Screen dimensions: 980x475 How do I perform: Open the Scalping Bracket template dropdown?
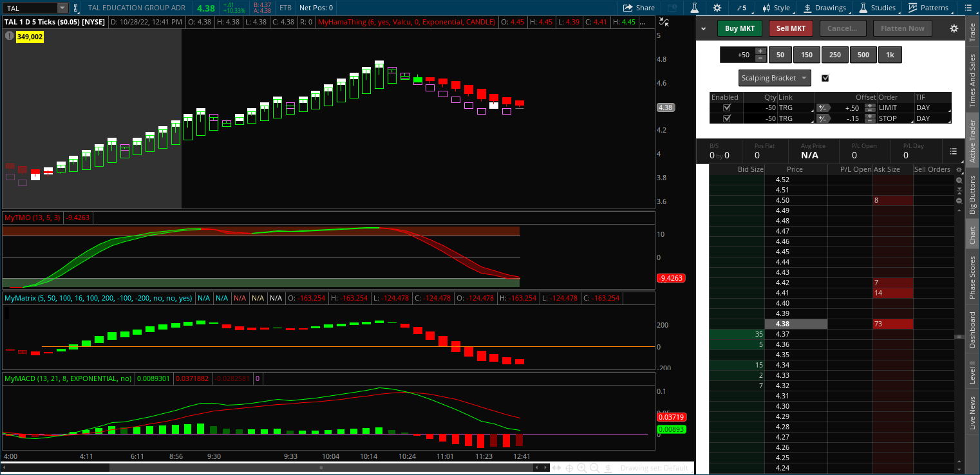[775, 78]
